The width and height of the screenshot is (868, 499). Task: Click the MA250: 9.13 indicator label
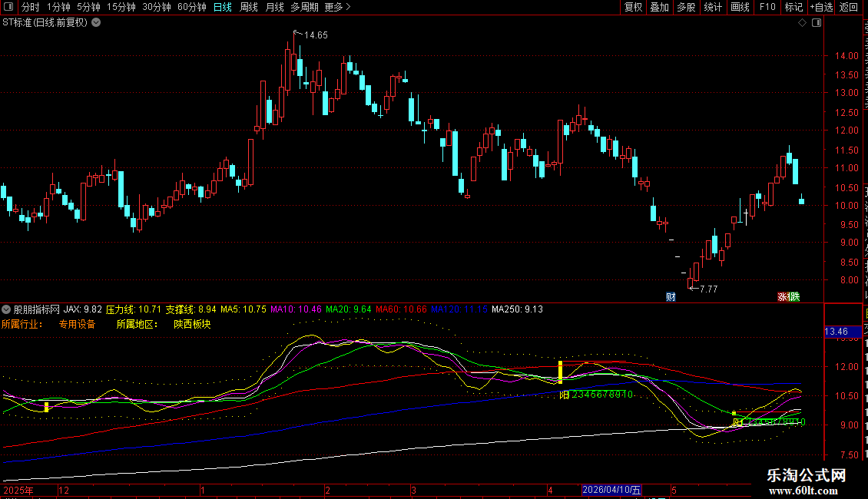point(517,309)
